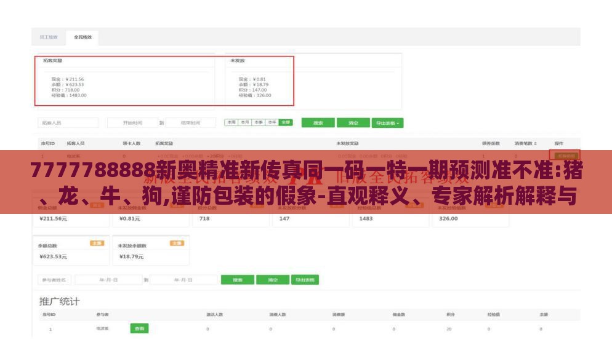
Task: Select the 拓客奖励 panel title
Action: tap(53, 61)
